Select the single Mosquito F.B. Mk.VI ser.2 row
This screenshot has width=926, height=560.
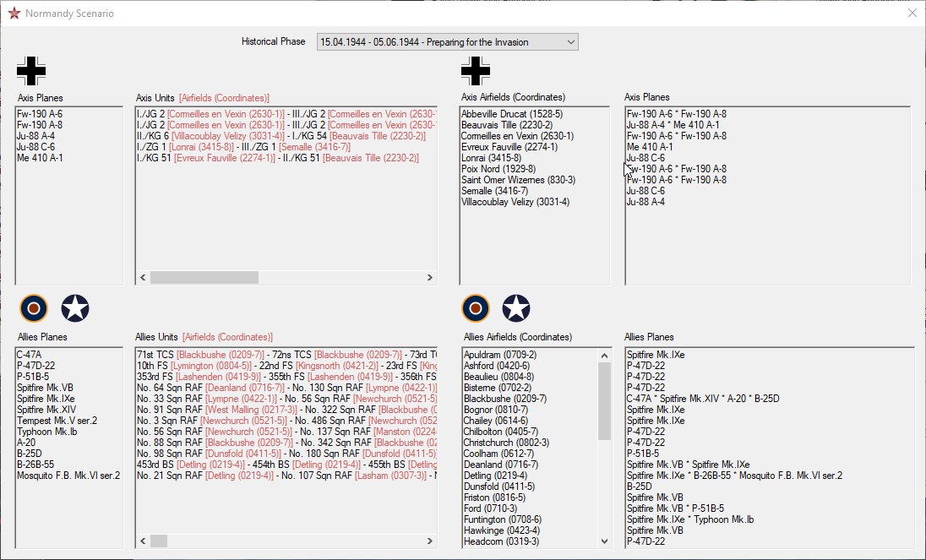pos(69,476)
